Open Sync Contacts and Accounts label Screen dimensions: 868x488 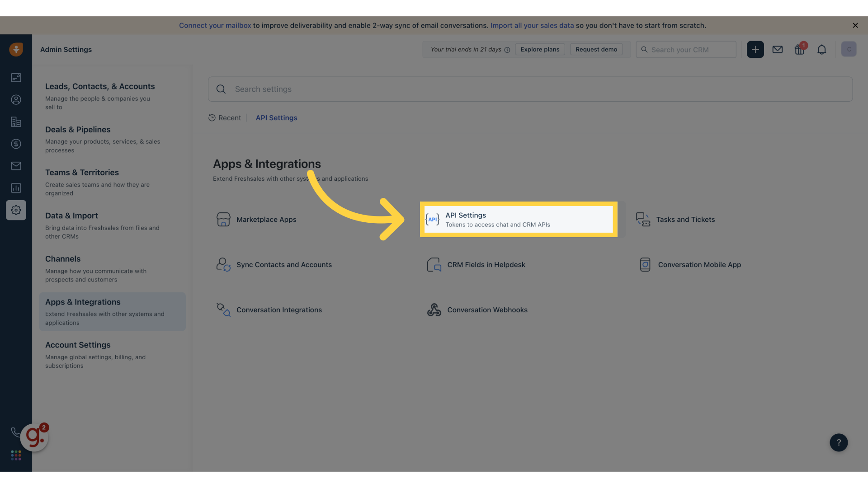(284, 265)
